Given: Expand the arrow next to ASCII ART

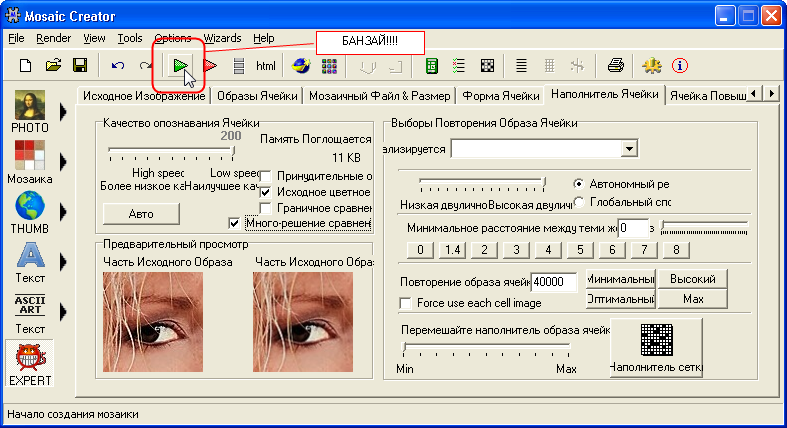Looking at the screenshot, I should pos(63,312).
